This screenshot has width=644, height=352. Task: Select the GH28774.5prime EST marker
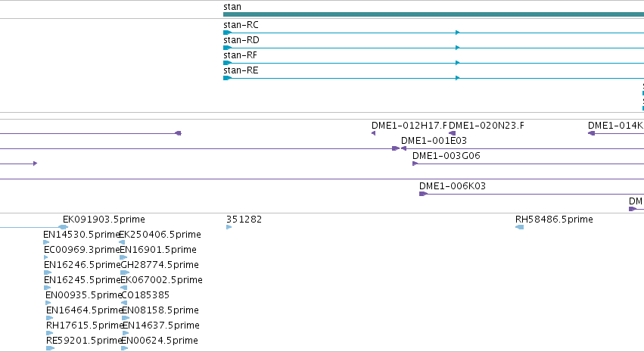125,273
